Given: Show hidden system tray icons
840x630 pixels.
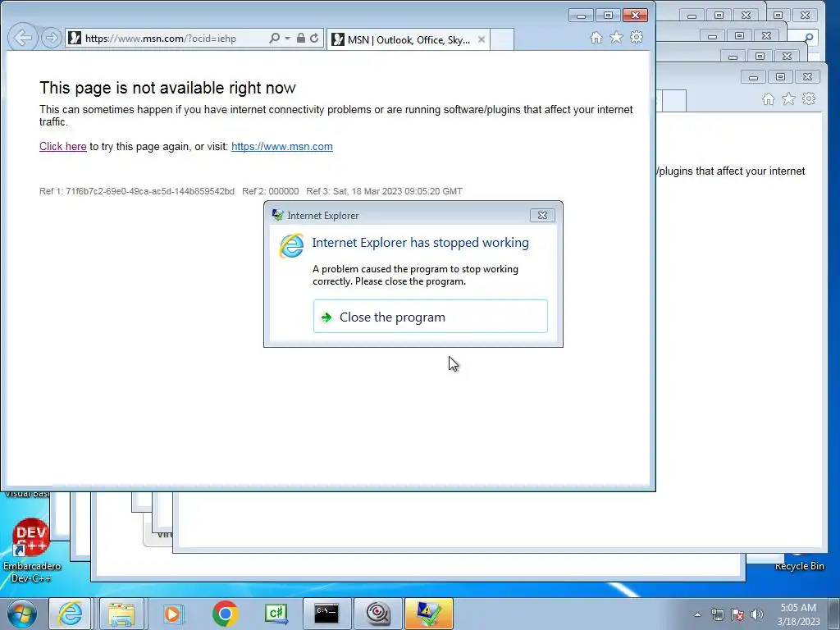Looking at the screenshot, I should 697,614.
